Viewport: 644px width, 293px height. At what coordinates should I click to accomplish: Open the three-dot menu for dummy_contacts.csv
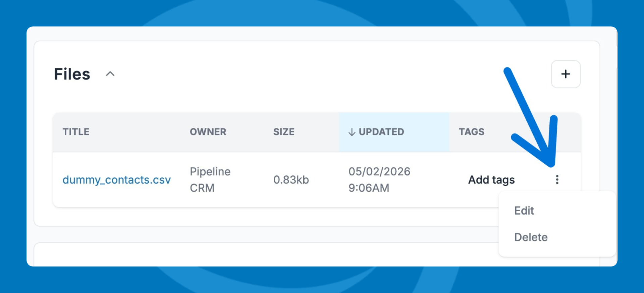click(x=557, y=180)
